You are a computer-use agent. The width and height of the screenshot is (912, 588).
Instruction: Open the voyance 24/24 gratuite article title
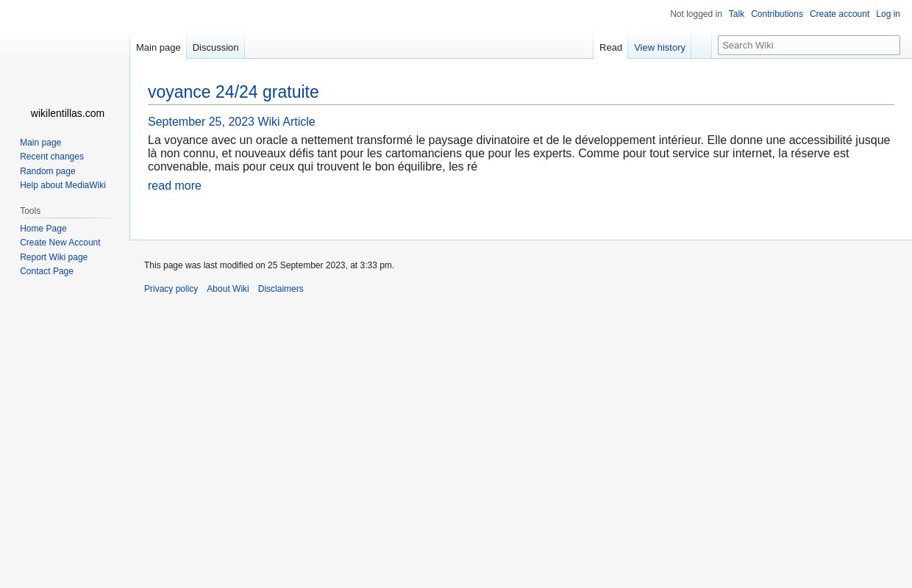233,92
